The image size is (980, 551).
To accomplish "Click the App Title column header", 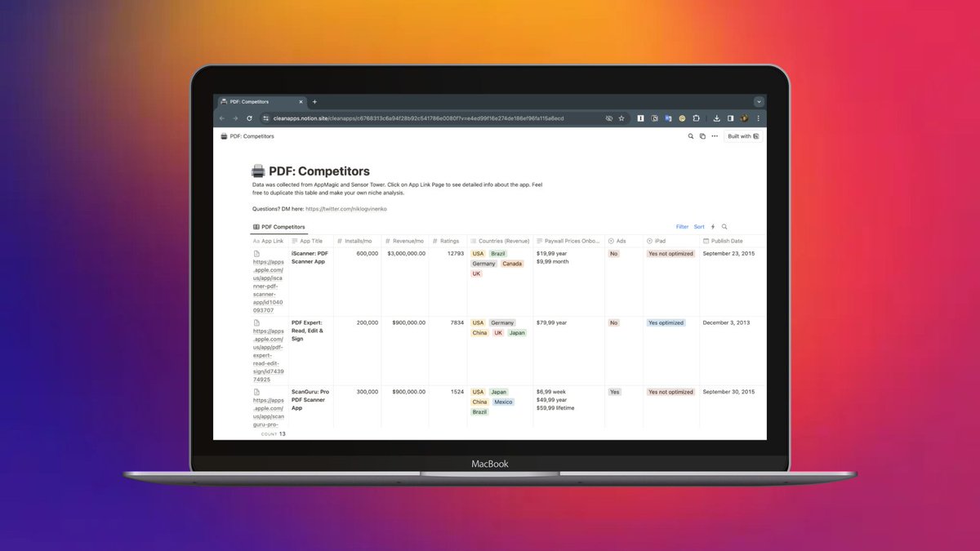I will (x=310, y=241).
